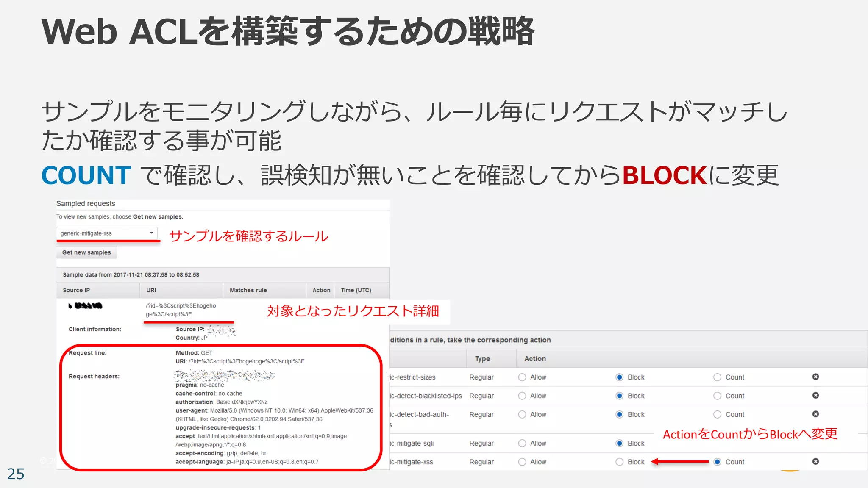868x488 pixels.
Task: Select Block for ic-detect-bad-auth rule
Action: click(620, 415)
